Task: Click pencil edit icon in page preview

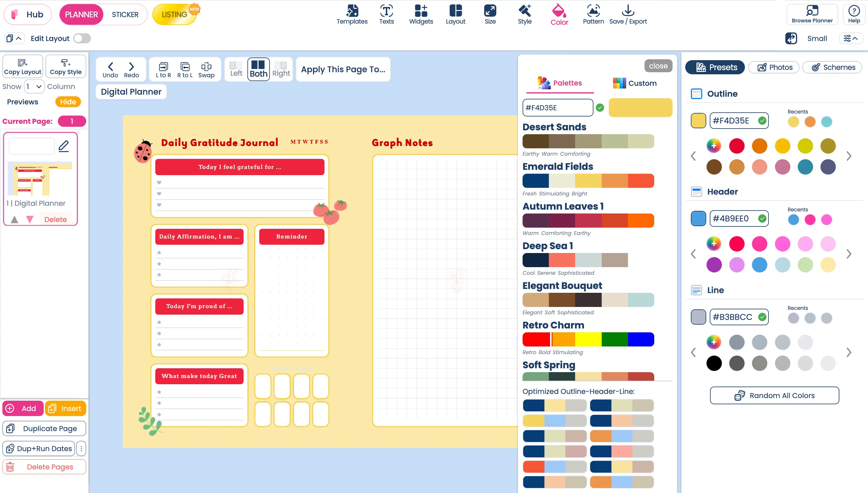Action: coord(64,146)
